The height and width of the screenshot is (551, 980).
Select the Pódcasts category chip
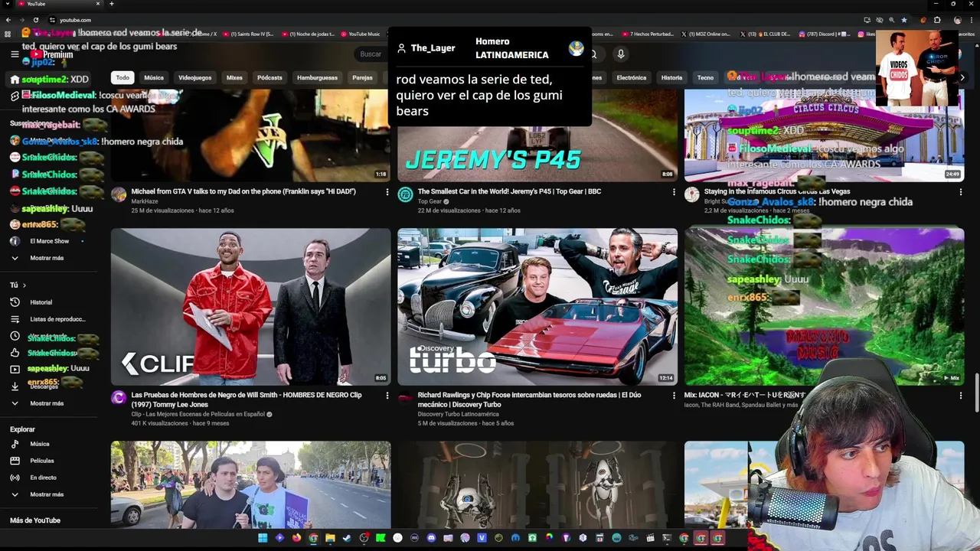[x=269, y=77]
